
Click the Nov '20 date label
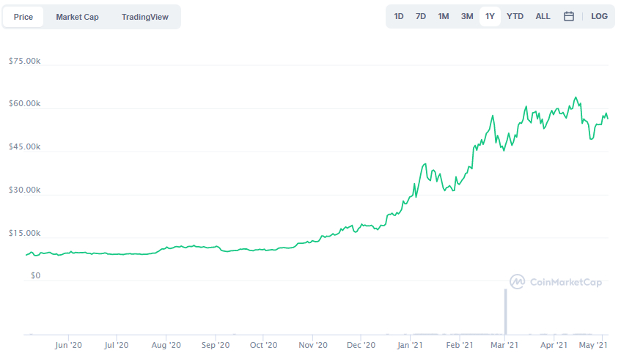pyautogui.click(x=313, y=345)
